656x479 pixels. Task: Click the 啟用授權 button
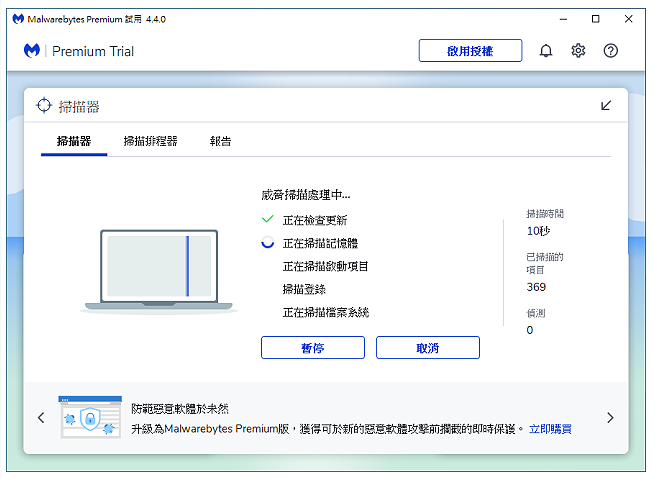point(470,51)
